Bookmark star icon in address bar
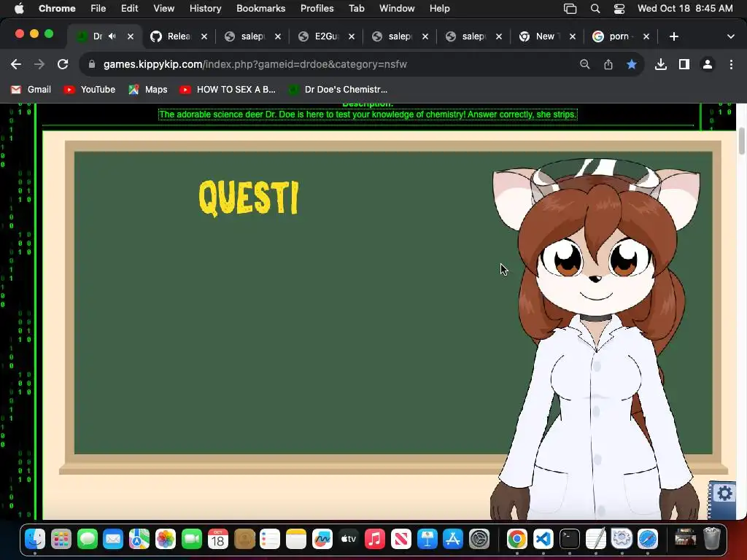 click(632, 64)
